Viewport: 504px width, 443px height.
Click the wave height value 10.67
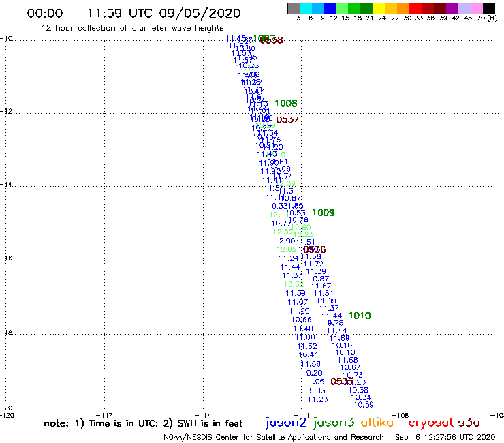point(350,367)
